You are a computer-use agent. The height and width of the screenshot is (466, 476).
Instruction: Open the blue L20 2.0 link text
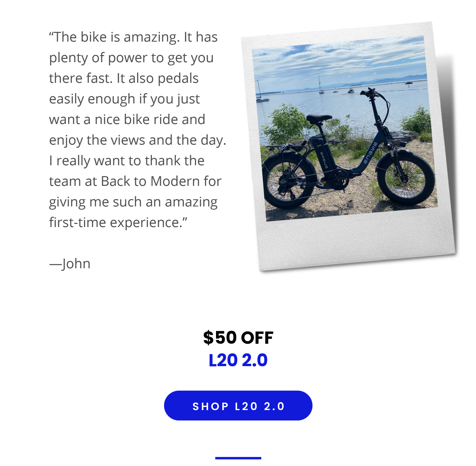click(x=238, y=360)
